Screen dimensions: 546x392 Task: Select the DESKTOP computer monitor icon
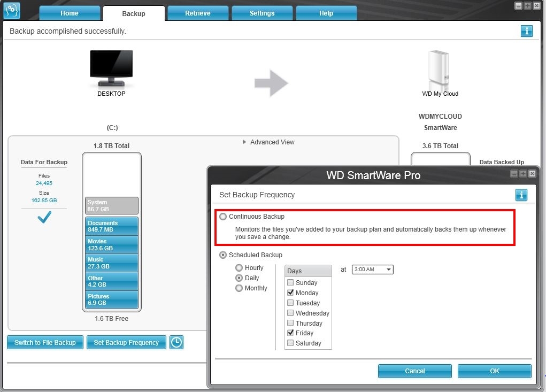(x=111, y=68)
